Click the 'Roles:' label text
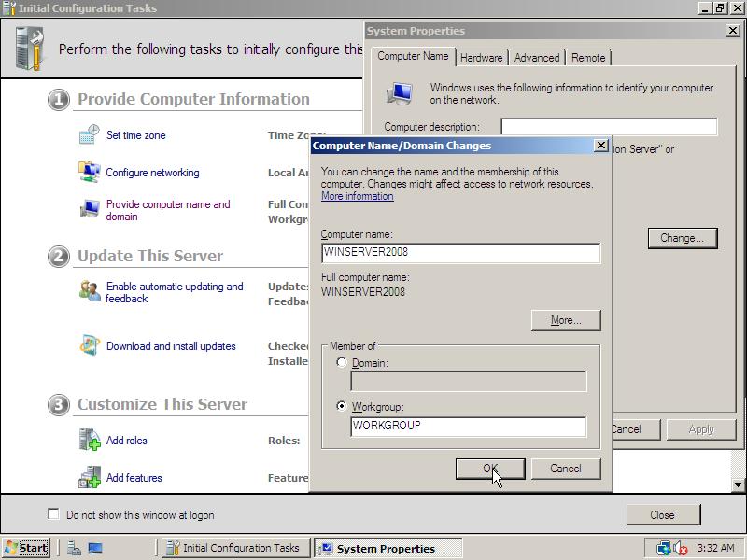The width and height of the screenshot is (747, 560). (284, 441)
